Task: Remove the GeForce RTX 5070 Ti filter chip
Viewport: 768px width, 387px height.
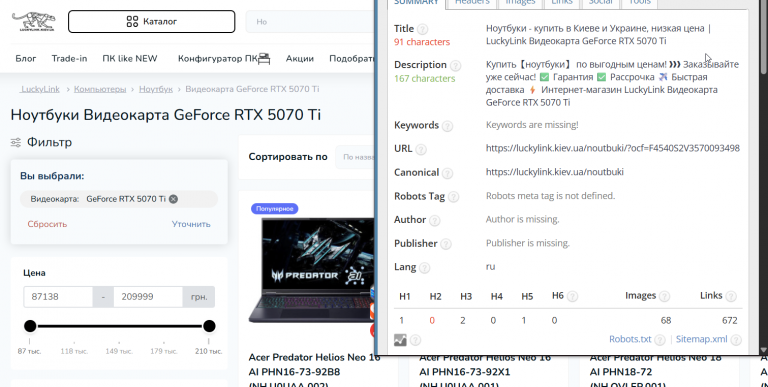Action: (173, 199)
